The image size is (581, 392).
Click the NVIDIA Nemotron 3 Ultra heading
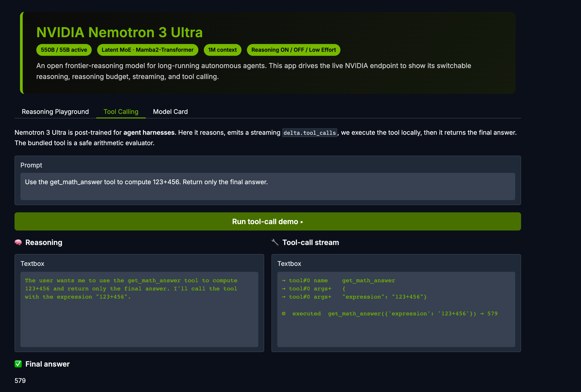point(120,32)
